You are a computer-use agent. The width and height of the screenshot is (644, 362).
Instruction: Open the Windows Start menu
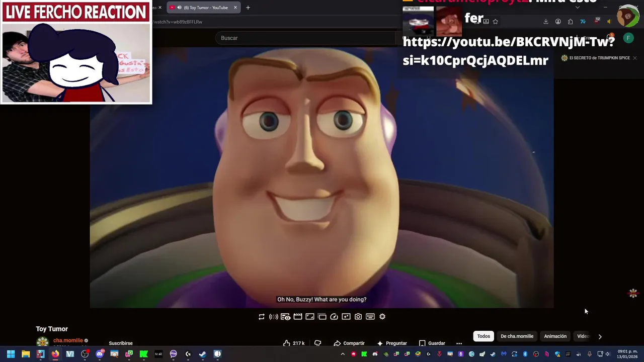[11, 354]
